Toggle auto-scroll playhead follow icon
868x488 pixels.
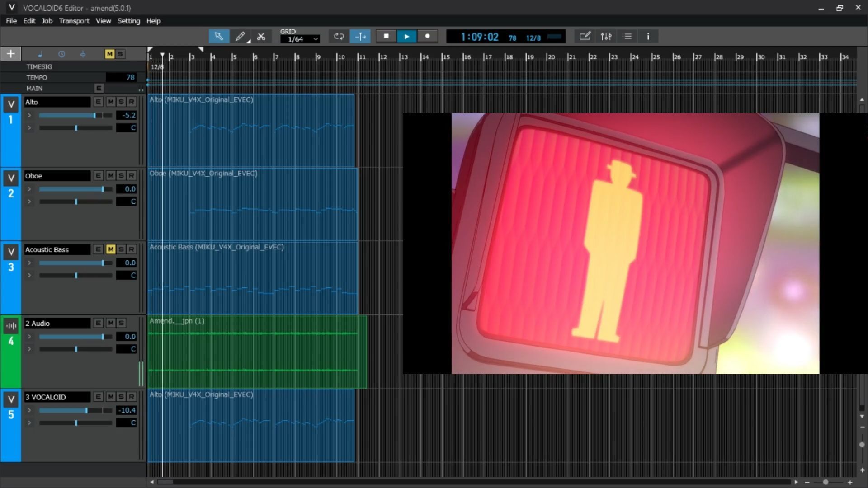[360, 37]
